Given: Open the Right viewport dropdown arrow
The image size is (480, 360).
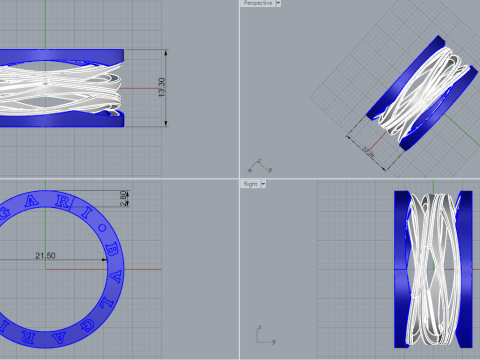Looking at the screenshot, I should click(x=263, y=184).
